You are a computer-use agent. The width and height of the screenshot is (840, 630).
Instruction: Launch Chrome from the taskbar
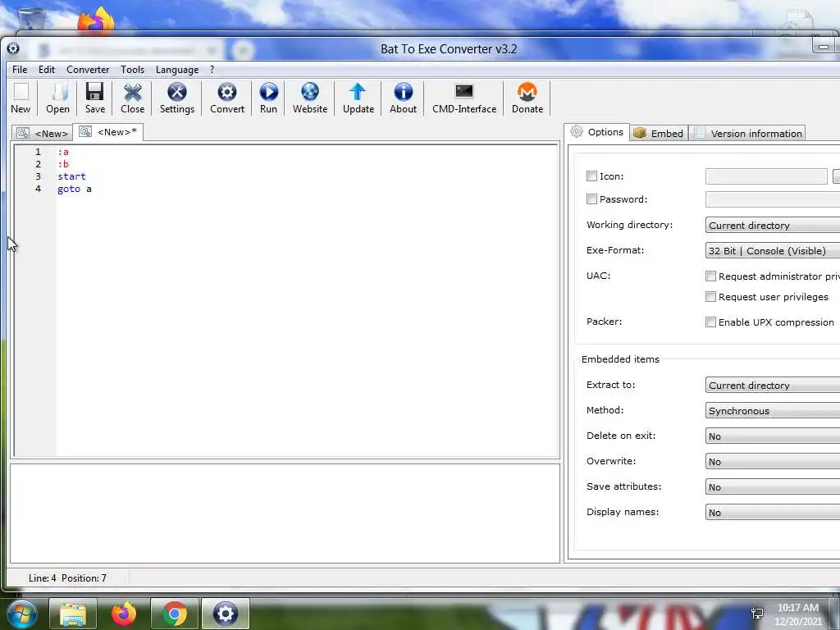pyautogui.click(x=175, y=614)
